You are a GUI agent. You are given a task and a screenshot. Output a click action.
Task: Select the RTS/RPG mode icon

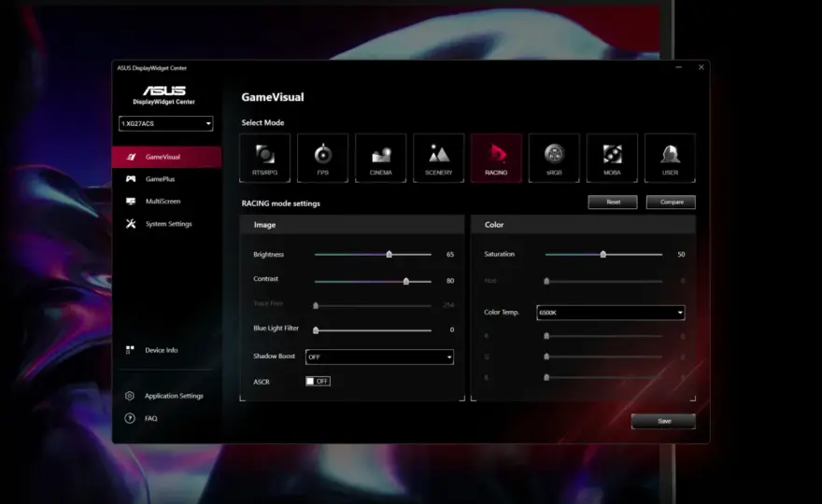tap(264, 158)
